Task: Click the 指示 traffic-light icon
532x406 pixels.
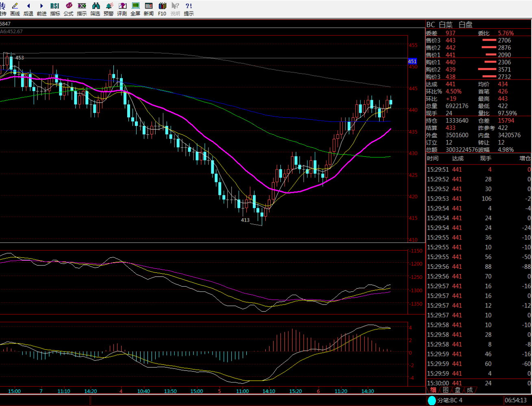Action: point(82,9)
